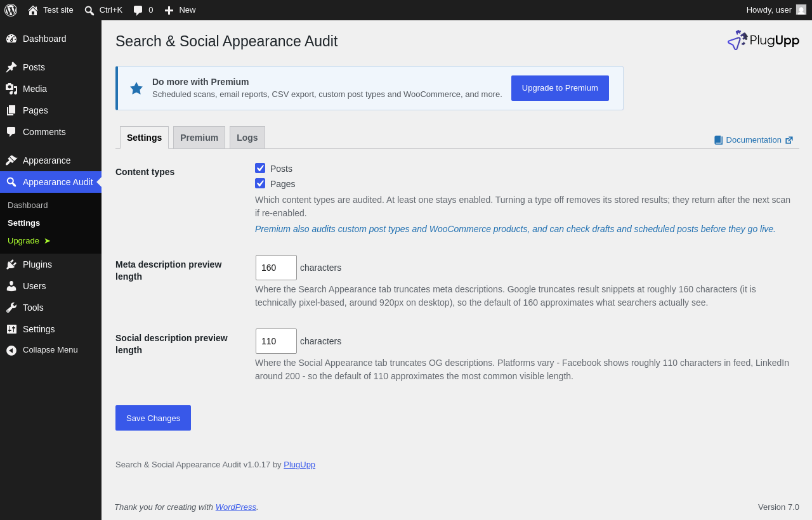Click the Media menu label
Viewport: 812px width, 520px height.
35,89
